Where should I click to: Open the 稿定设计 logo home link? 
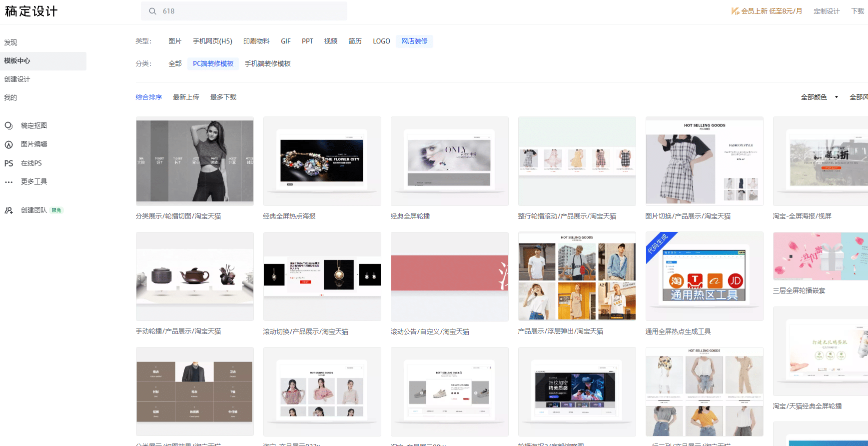(x=31, y=11)
